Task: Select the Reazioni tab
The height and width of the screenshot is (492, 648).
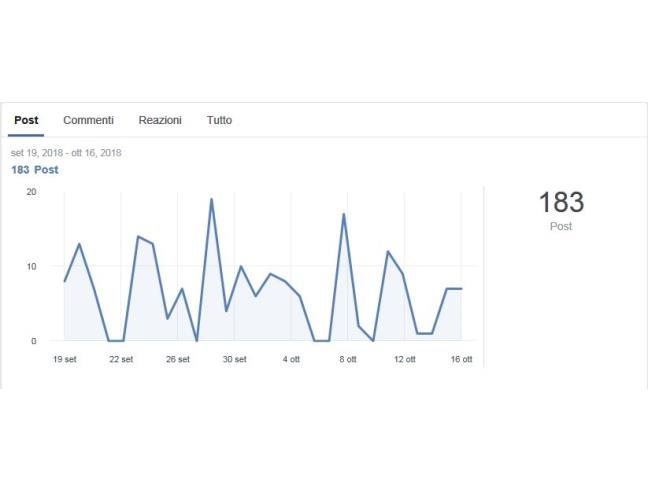Action: click(x=160, y=120)
